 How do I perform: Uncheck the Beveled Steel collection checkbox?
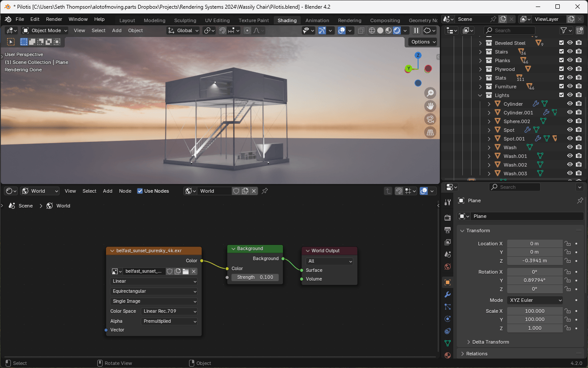click(561, 43)
